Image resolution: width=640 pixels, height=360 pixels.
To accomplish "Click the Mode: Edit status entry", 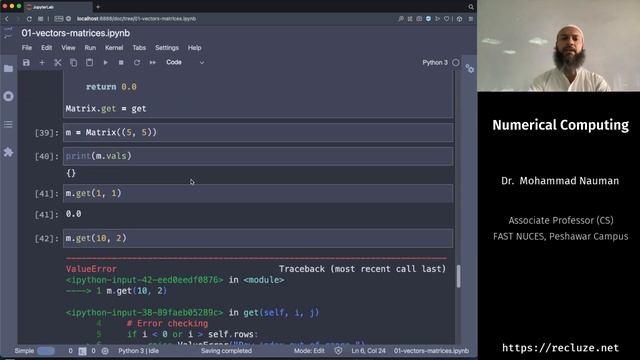I will [309, 351].
